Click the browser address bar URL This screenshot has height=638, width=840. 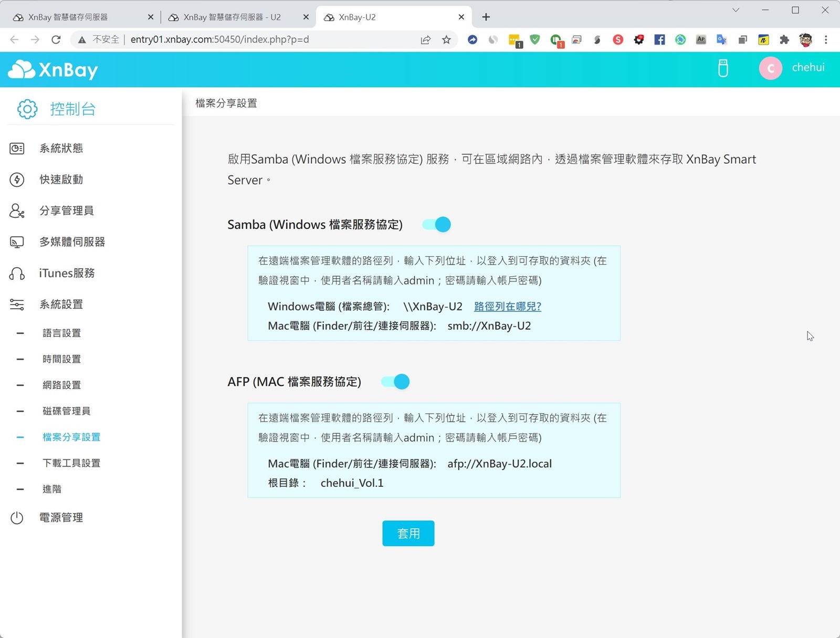[219, 39]
